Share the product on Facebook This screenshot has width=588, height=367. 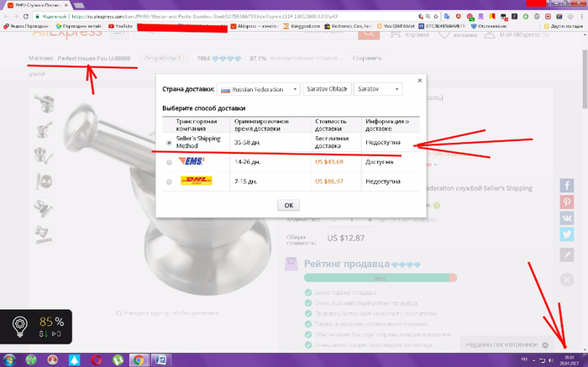[568, 185]
